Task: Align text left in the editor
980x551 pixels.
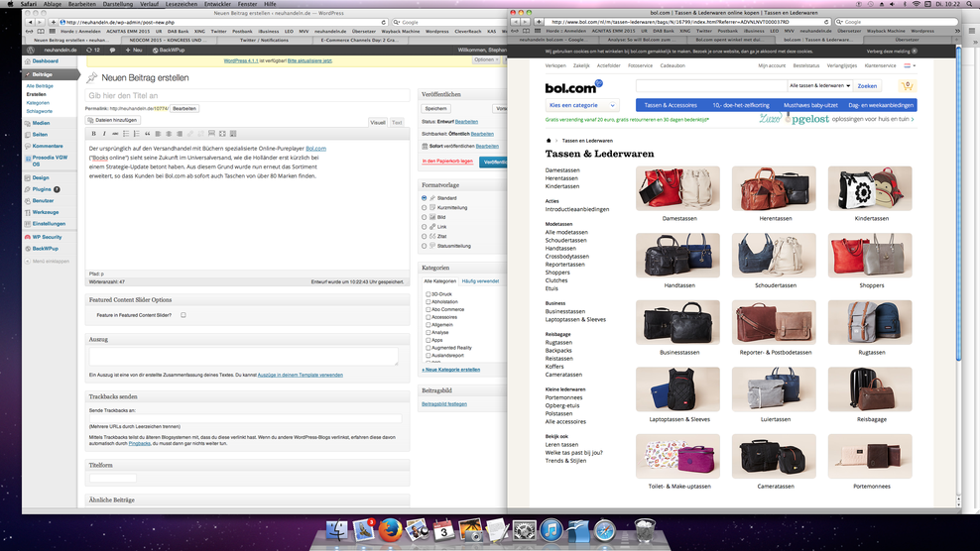Action: pos(158,134)
